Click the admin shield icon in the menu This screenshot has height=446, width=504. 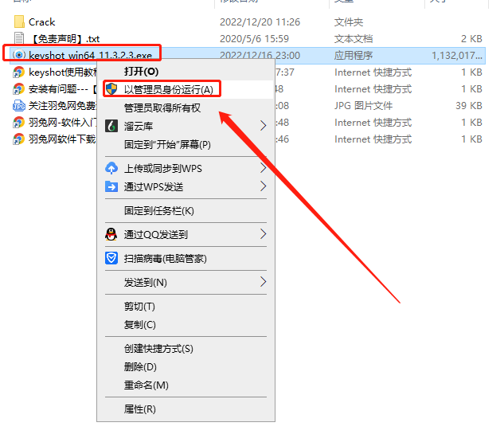click(x=111, y=89)
